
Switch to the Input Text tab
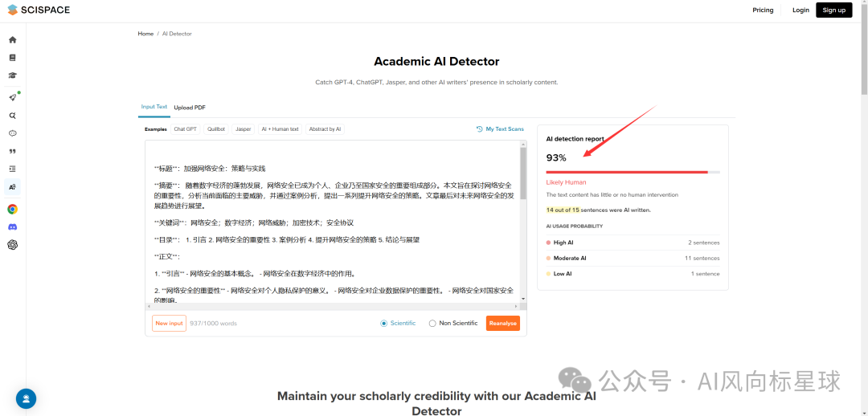click(154, 107)
